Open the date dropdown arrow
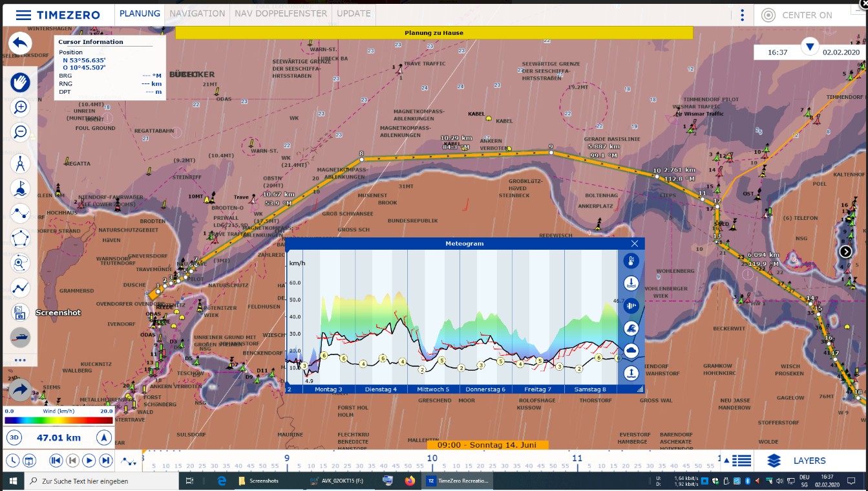This screenshot has height=491, width=868. coord(809,47)
